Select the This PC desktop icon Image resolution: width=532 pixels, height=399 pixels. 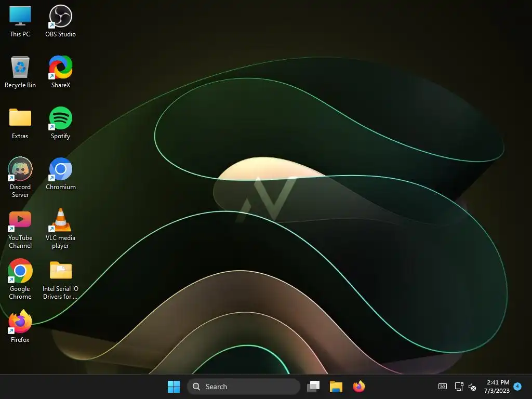(20, 21)
